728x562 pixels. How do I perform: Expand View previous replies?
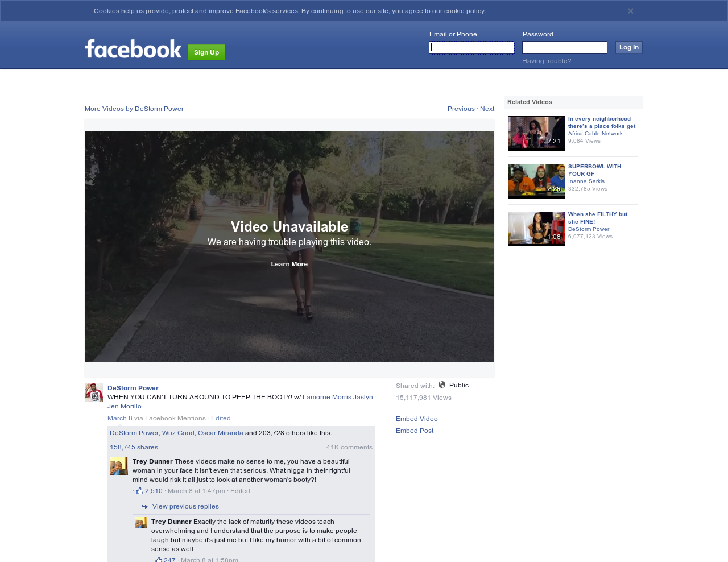pyautogui.click(x=185, y=506)
